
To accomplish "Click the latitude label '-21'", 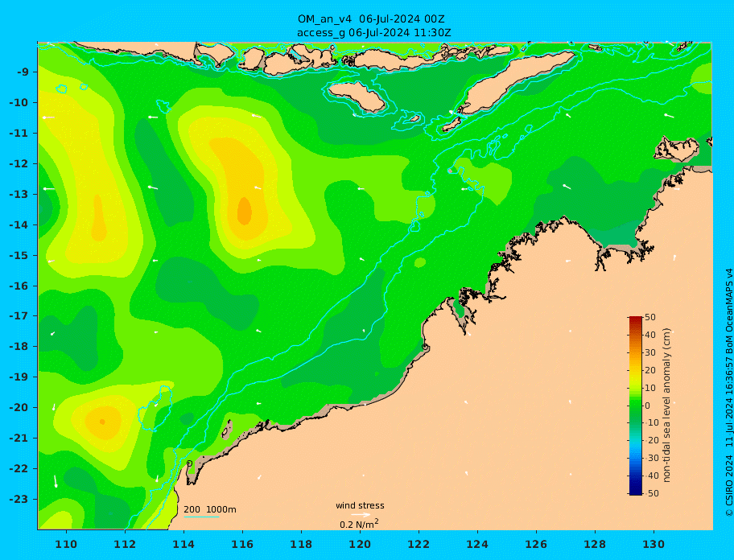I will [19, 439].
